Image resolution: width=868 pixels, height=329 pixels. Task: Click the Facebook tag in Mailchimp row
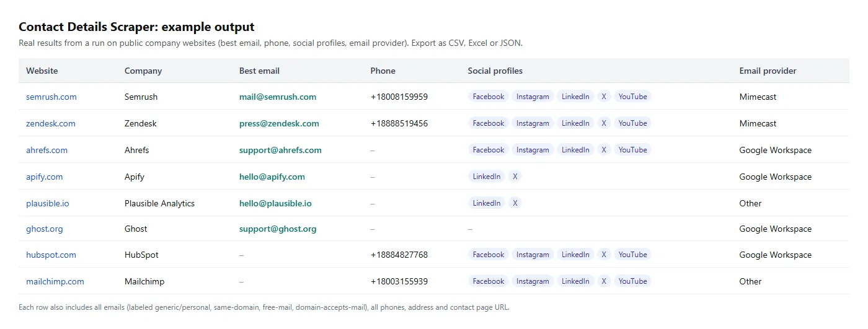point(489,281)
